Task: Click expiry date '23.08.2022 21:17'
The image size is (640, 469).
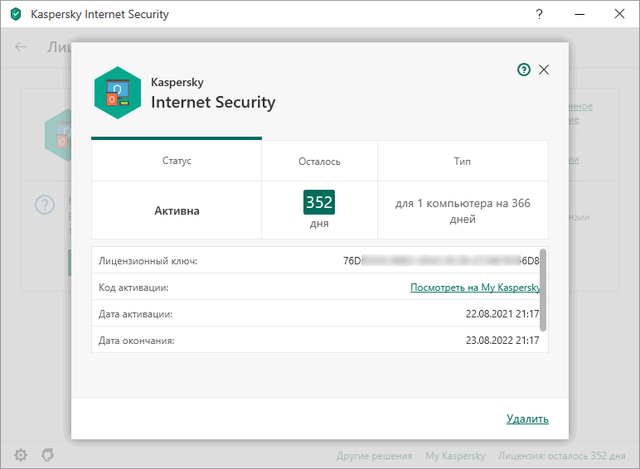Action: coord(502,340)
